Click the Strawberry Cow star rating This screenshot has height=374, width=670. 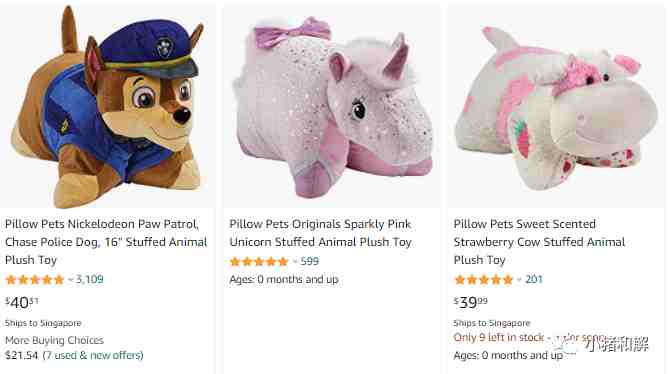483,280
